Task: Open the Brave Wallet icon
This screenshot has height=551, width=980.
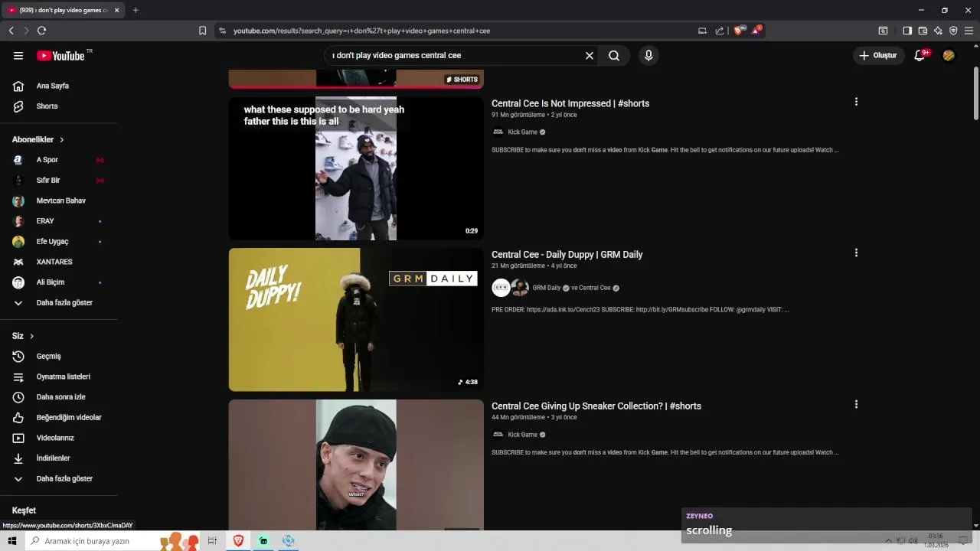Action: (x=923, y=31)
